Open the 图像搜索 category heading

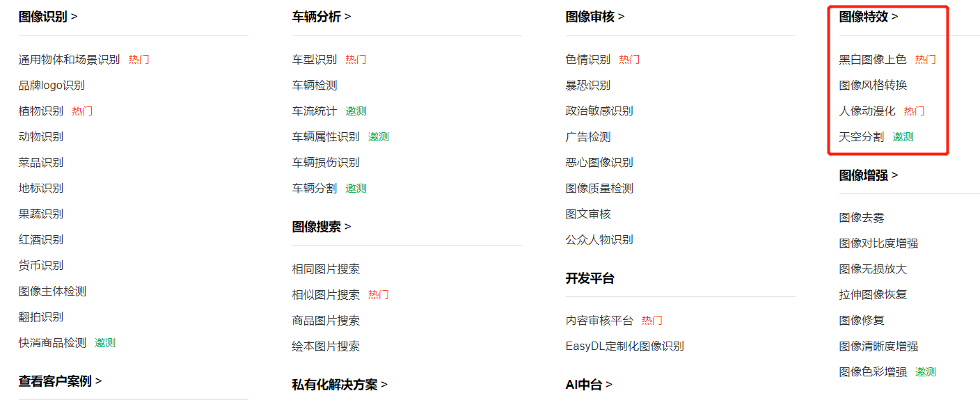coord(322,227)
